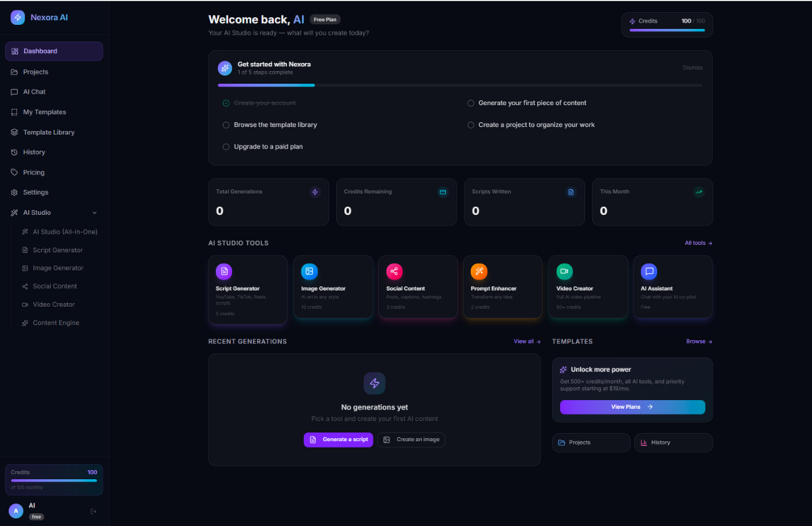Click the Scripts Written document icon
This screenshot has height=526, width=812.
click(570, 192)
